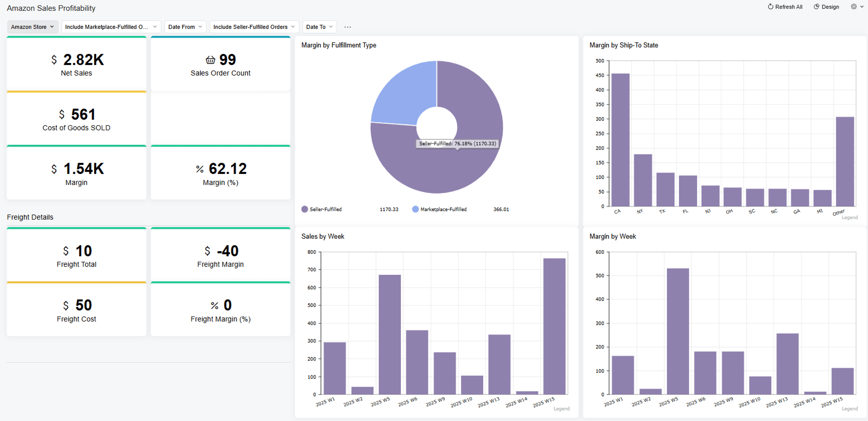Click the ellipsis icon for more filters
The height and width of the screenshot is (421, 868).
[347, 26]
